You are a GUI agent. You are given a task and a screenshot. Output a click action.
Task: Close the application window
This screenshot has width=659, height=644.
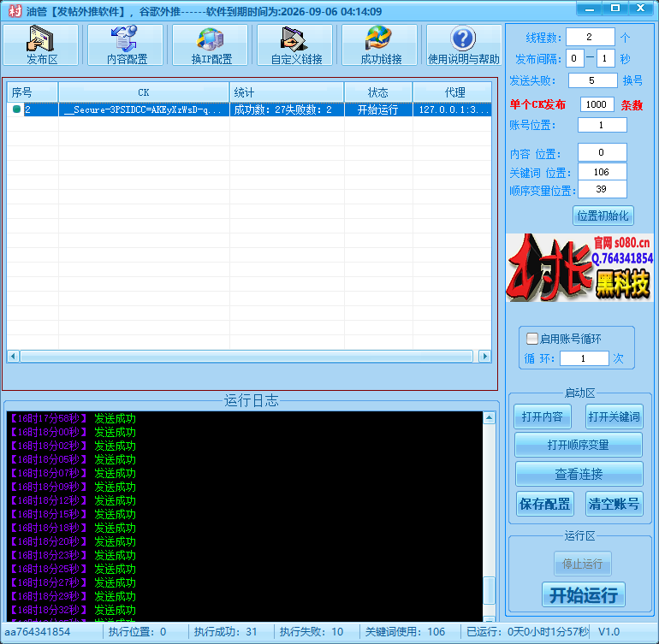[x=640, y=9]
